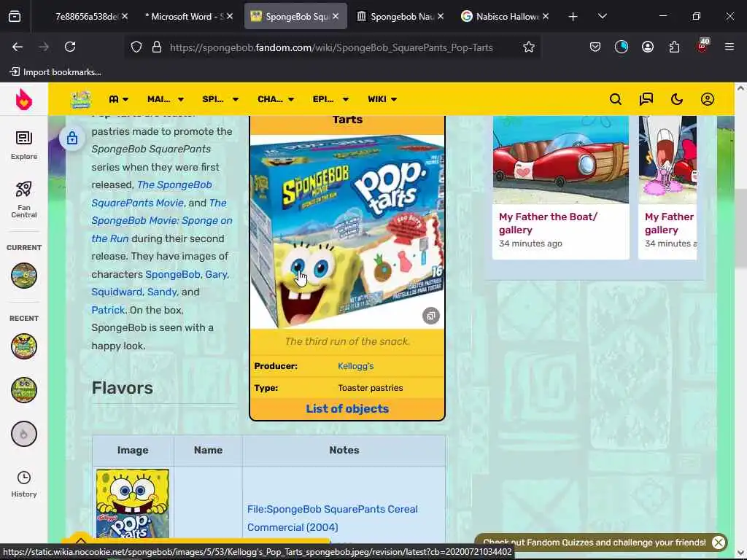Click the Notes table column header
747x560 pixels.
coord(344,450)
